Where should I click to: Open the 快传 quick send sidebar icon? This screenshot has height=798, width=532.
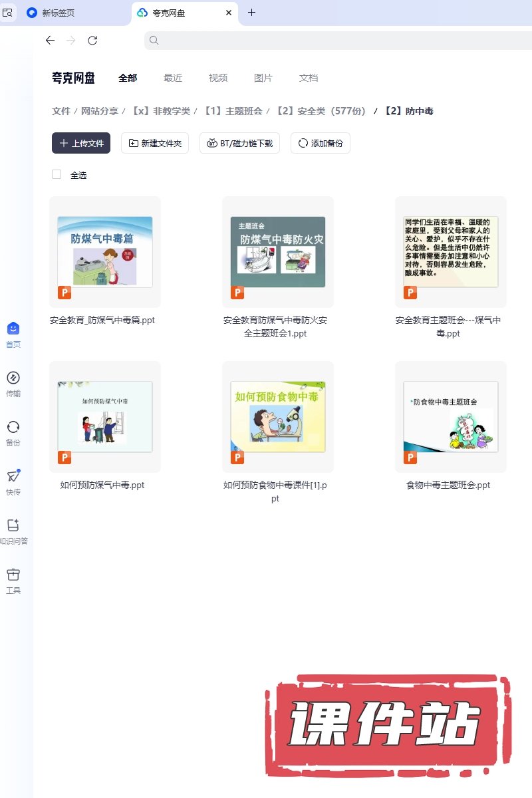point(13,476)
